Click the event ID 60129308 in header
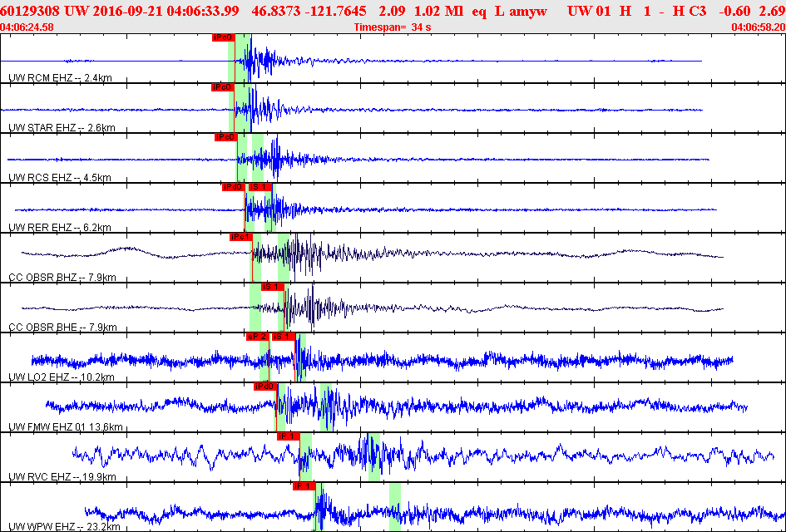The image size is (786, 532). point(30,11)
